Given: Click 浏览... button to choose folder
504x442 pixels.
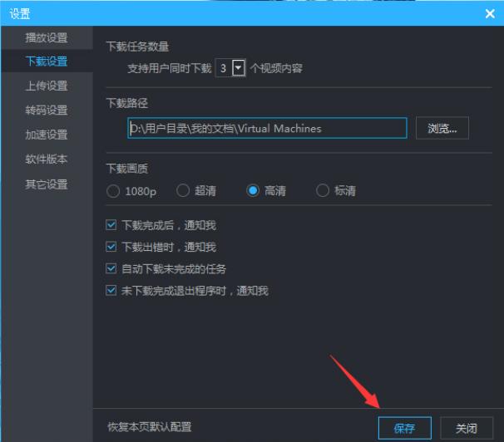Looking at the screenshot, I should coord(442,129).
